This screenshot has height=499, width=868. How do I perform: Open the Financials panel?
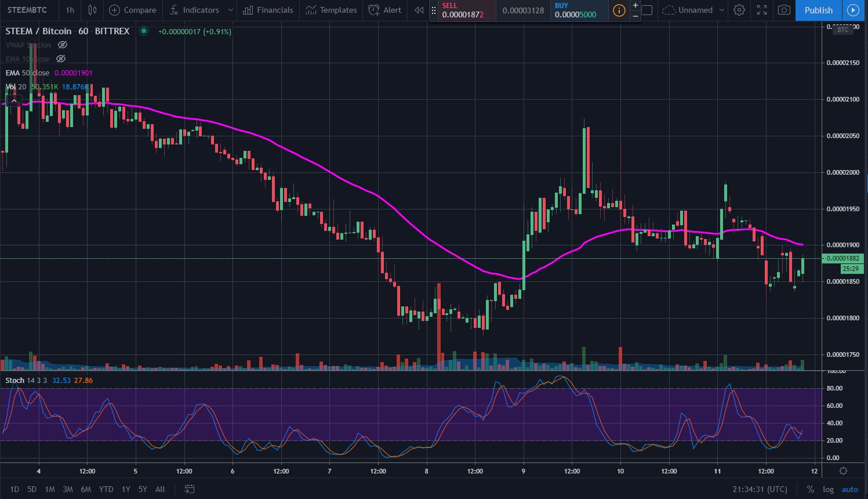point(268,10)
